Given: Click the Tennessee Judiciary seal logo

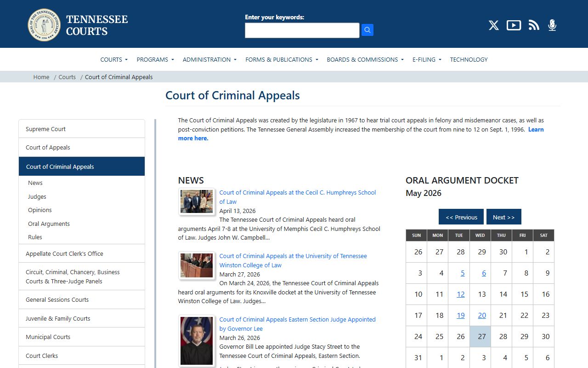Looking at the screenshot, I should (x=44, y=25).
